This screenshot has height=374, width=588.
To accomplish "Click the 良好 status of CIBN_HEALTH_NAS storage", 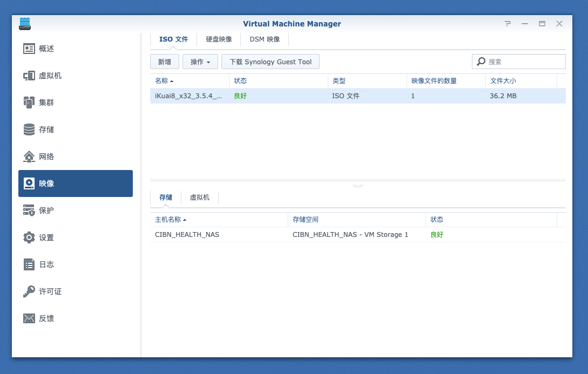I will point(437,235).
